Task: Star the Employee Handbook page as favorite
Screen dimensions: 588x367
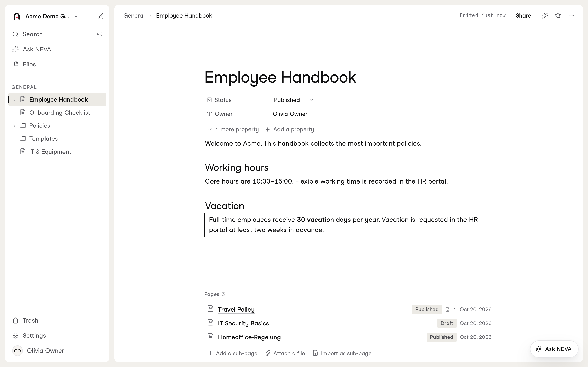Action: click(x=558, y=15)
